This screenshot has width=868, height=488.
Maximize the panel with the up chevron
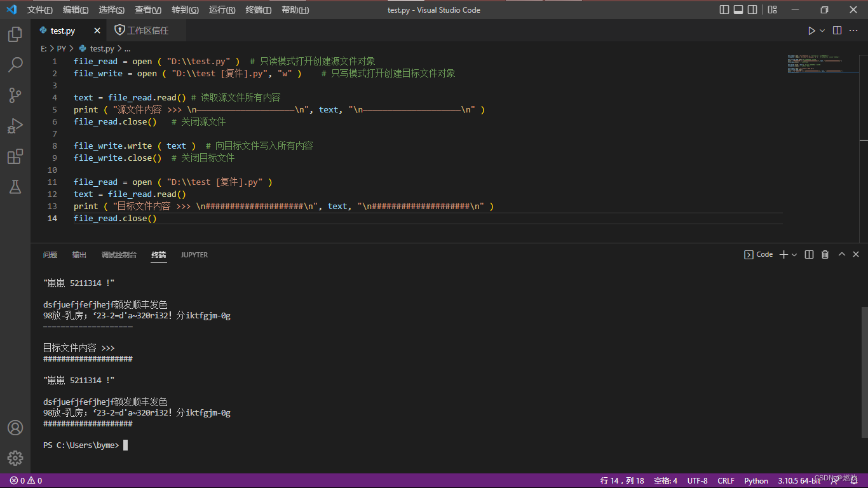point(841,254)
